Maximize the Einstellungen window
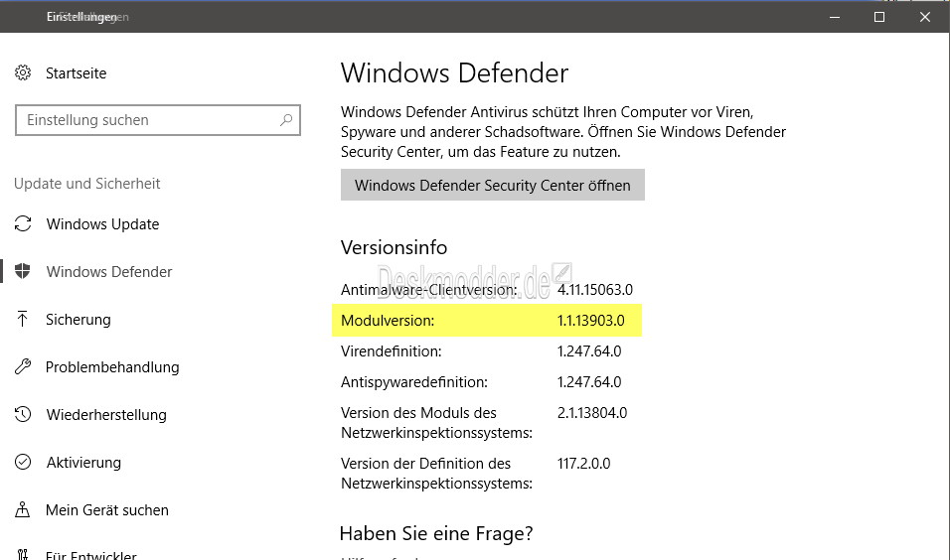The image size is (950, 560). (x=879, y=17)
